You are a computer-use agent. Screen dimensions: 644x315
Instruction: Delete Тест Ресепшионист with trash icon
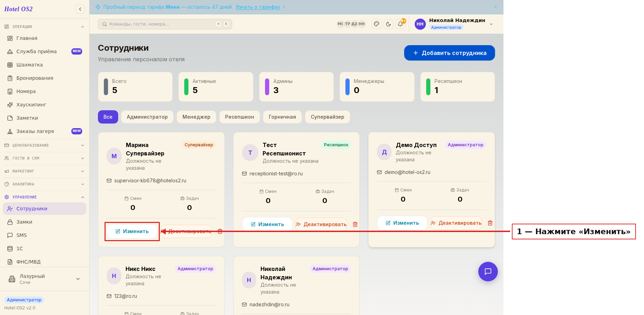[355, 224]
